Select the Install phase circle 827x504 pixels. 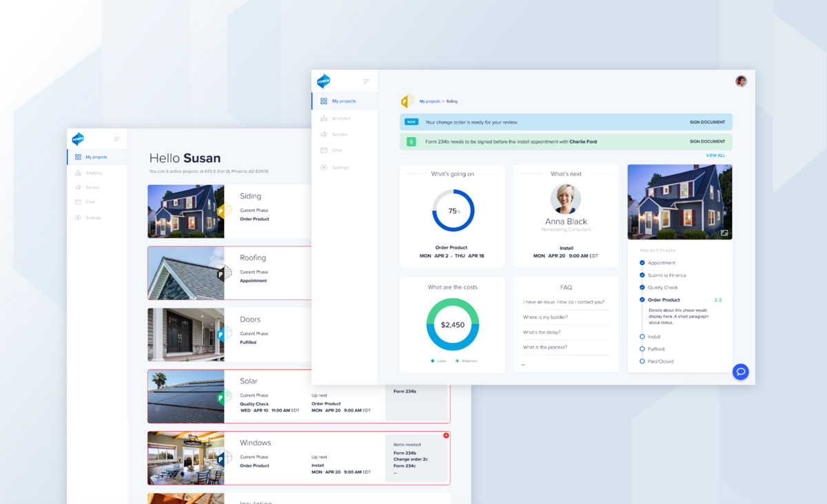click(x=642, y=337)
